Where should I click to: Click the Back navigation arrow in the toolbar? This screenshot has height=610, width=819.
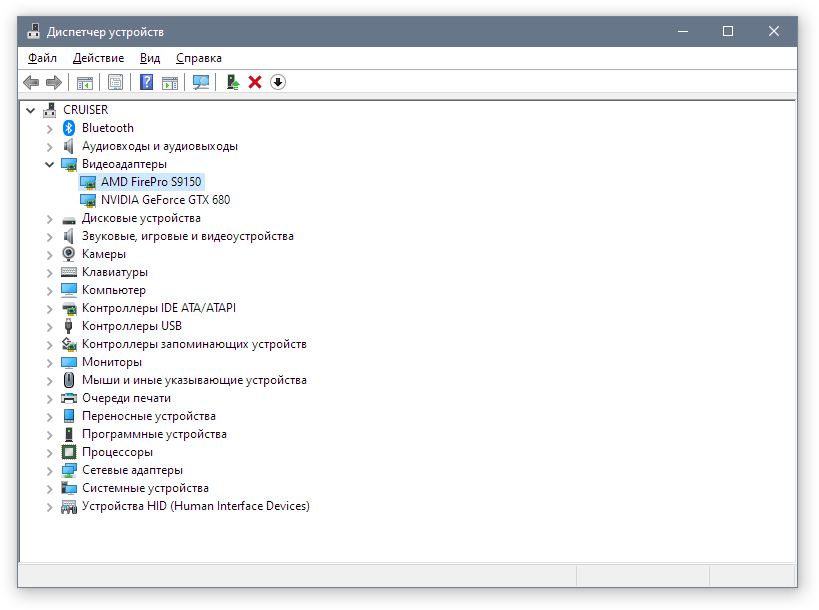31,82
